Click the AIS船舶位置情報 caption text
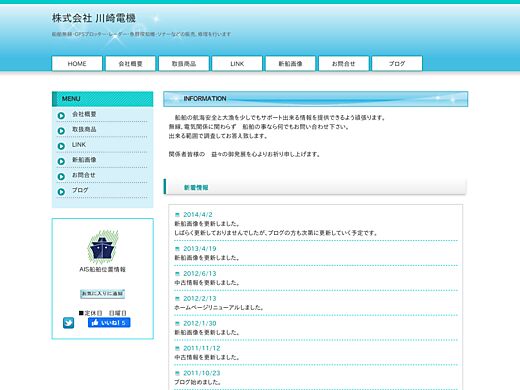520x390 pixels. point(102,269)
